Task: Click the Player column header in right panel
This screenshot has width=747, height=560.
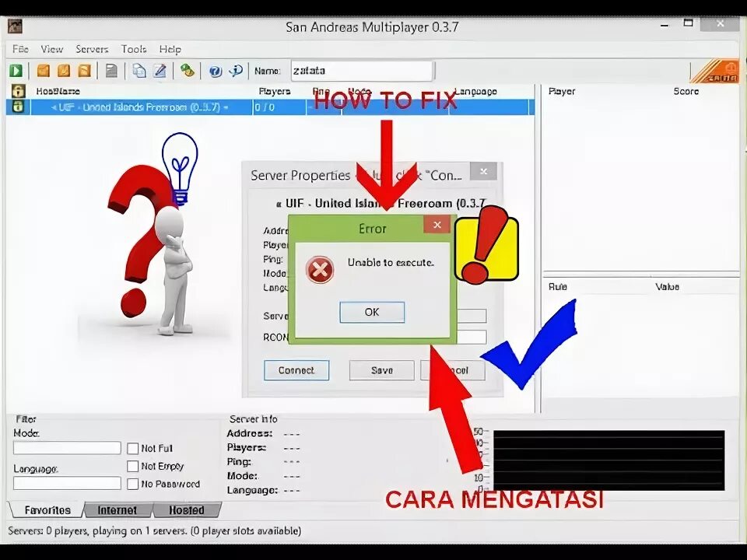Action: [562, 91]
